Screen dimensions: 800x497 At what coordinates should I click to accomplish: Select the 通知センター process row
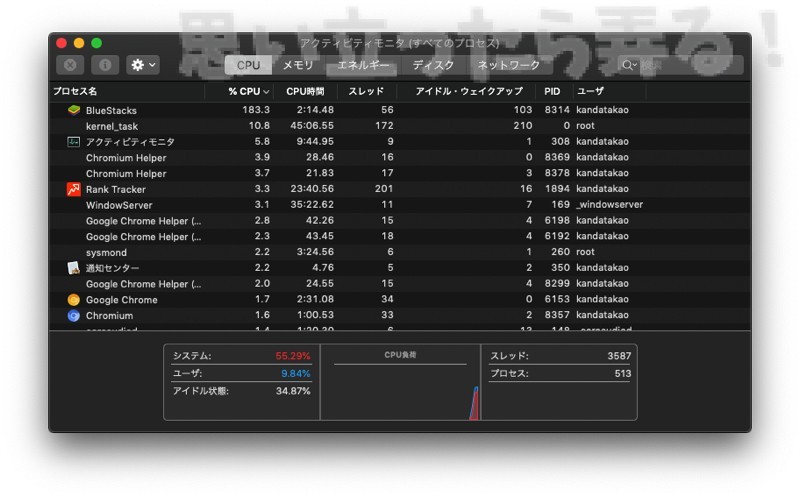click(399, 267)
